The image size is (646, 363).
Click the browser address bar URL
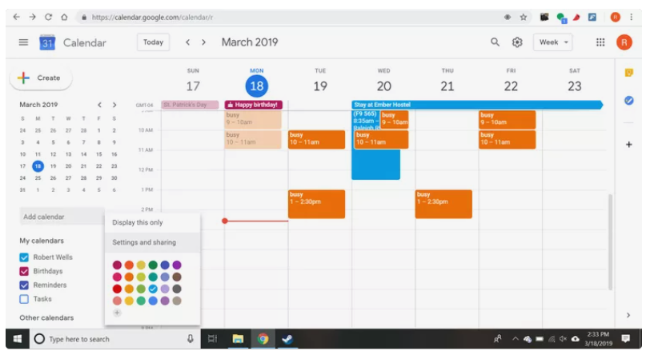click(152, 17)
